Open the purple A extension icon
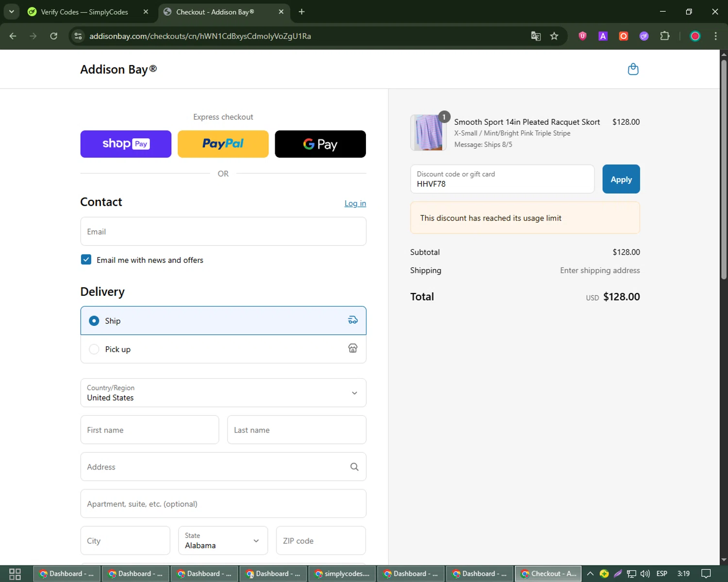This screenshot has width=728, height=582. click(x=603, y=36)
